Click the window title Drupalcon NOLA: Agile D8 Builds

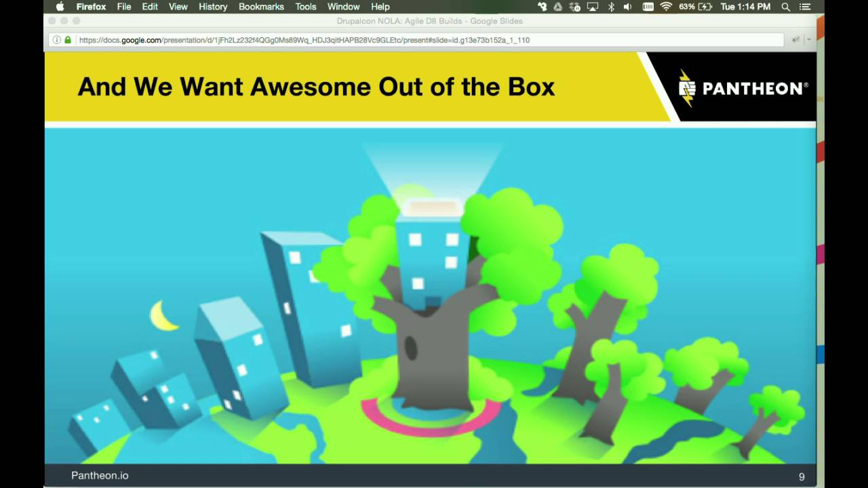(x=429, y=21)
